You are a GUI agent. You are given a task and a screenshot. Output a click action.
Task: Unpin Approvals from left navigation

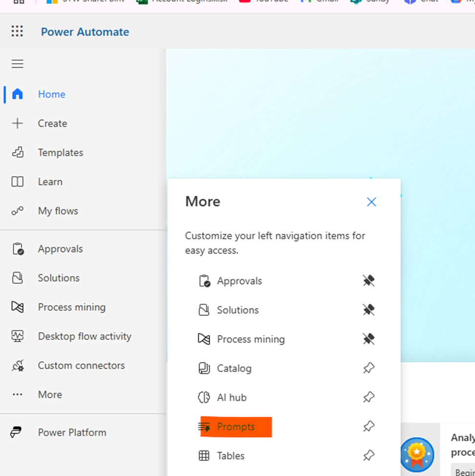tap(369, 281)
